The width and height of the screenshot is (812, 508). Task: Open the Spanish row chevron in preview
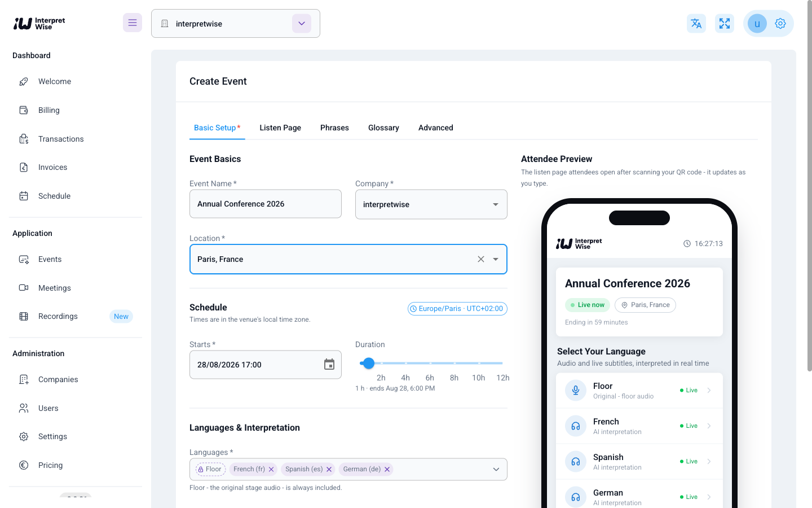(709, 461)
